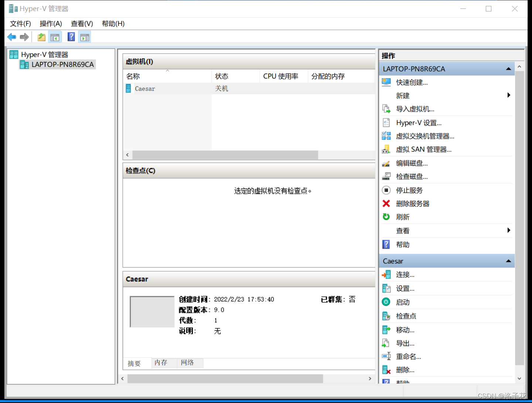532x403 pixels.
Task: Click the Hyper-V 管理器 root node icon
Action: 14,55
